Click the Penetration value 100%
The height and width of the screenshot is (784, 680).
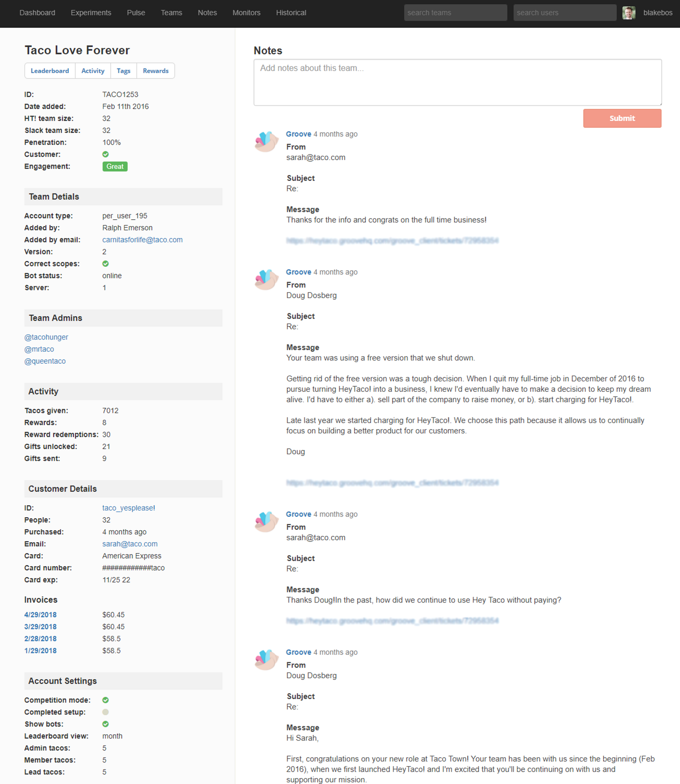[x=111, y=142]
